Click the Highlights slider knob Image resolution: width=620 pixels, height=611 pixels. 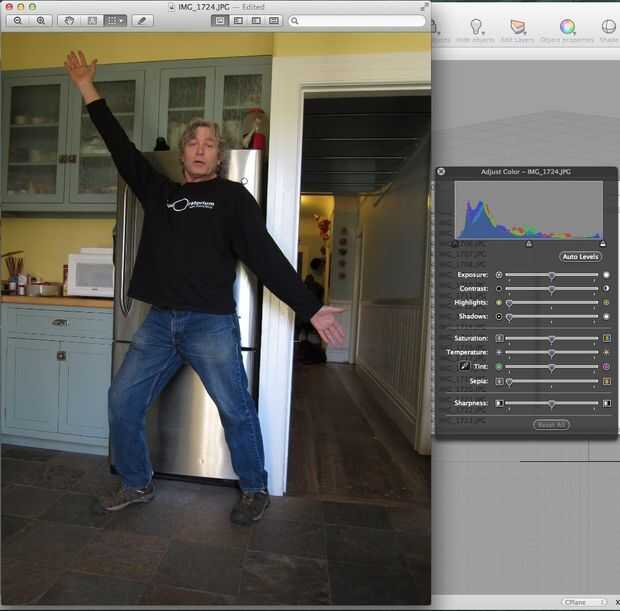pos(509,303)
